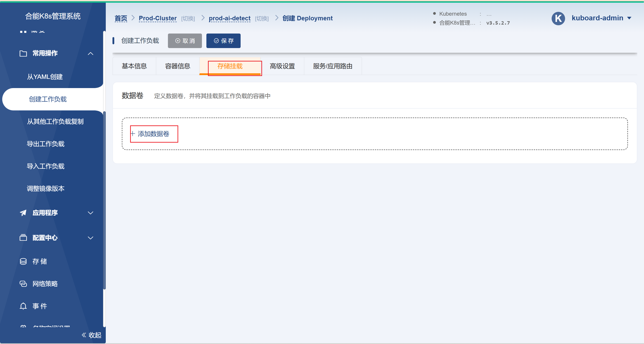This screenshot has height=344, width=644.
Task: Open 从YAML创建 in the sidebar
Action: click(x=45, y=77)
